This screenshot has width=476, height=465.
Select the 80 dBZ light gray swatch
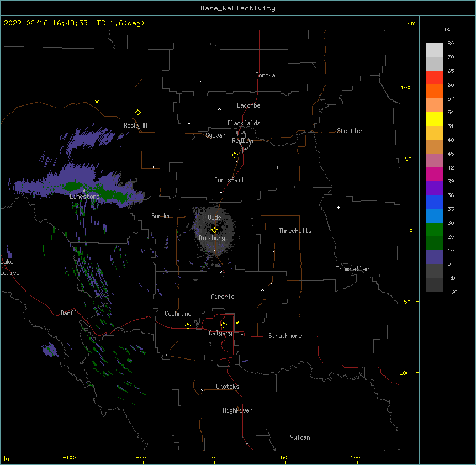tap(434, 50)
